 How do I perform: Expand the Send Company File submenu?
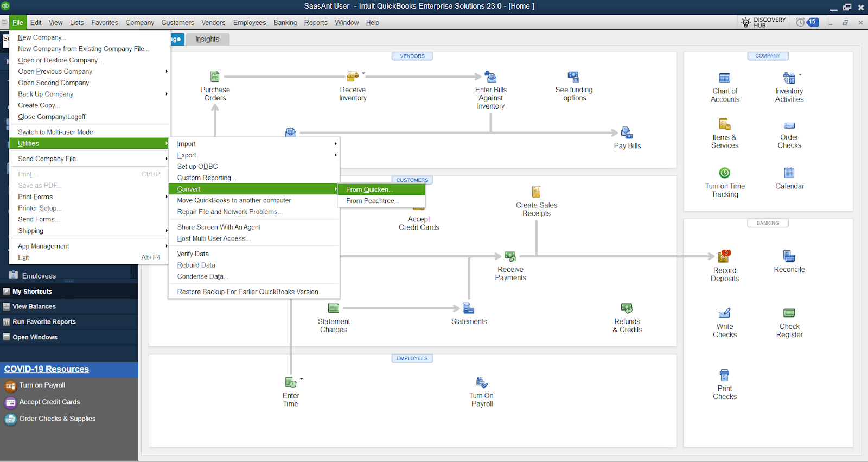[90, 159]
